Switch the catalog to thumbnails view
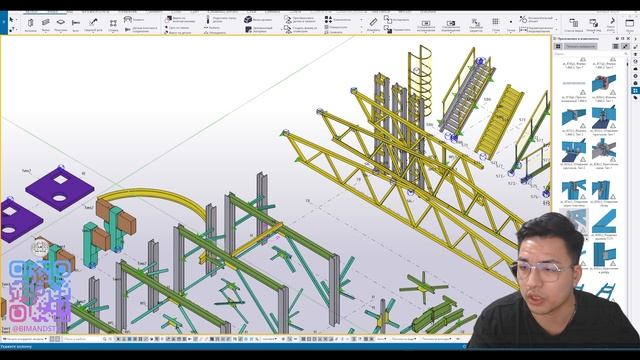Screen dimensions: 640x360 pyautogui.click(x=625, y=47)
